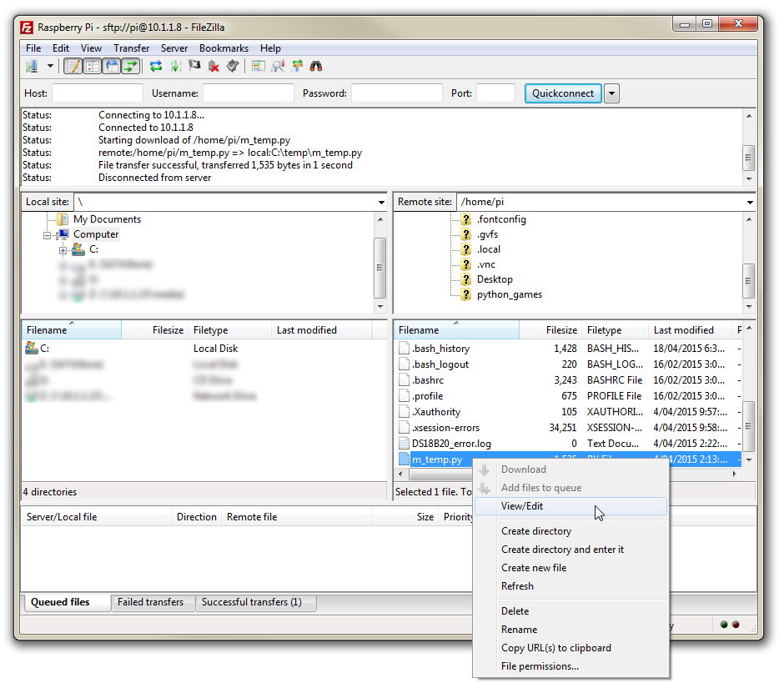Open the Quickconnect history dropdown
Screen dimensions: 784x693
pos(611,93)
